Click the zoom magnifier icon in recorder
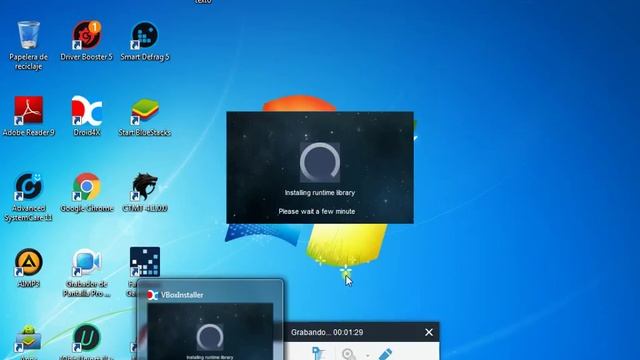This screenshot has height=360, width=640. click(x=349, y=354)
